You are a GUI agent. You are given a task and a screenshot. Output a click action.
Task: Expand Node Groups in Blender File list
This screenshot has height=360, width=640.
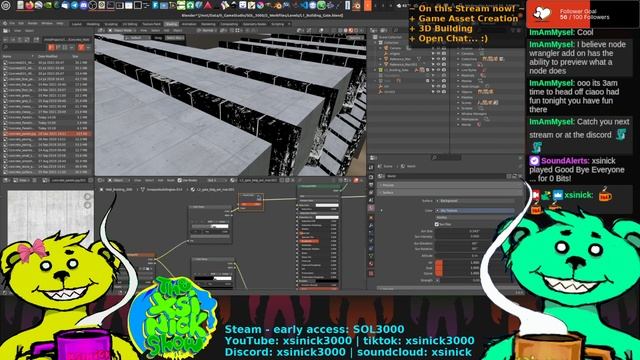[458, 87]
